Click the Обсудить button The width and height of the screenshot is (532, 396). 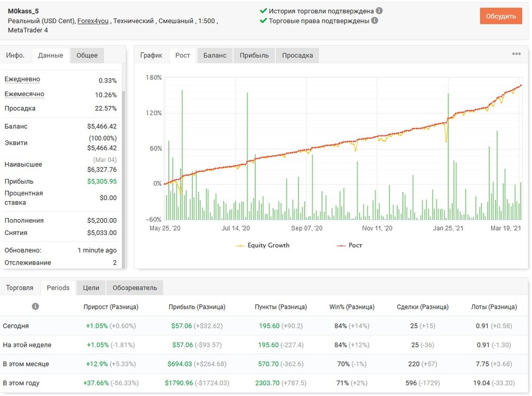[x=501, y=16]
